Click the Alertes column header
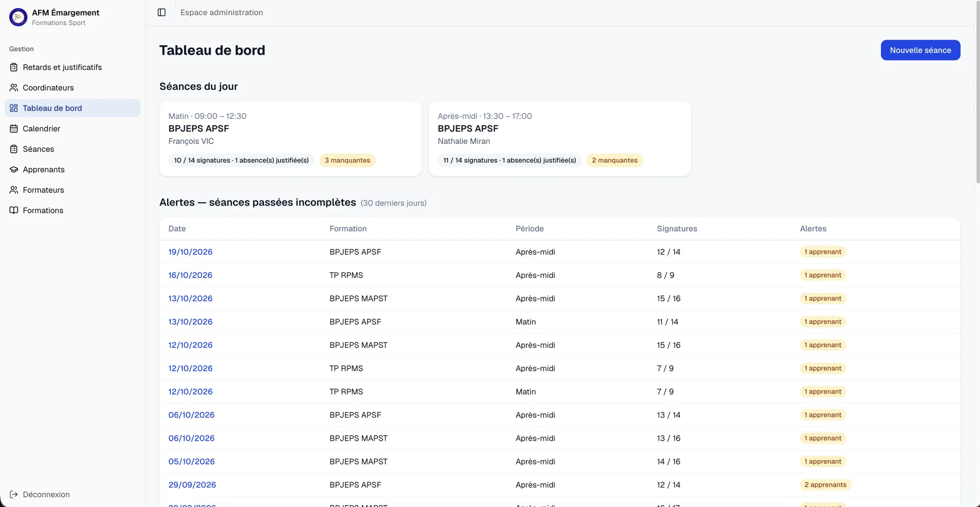980x507 pixels. [813, 229]
